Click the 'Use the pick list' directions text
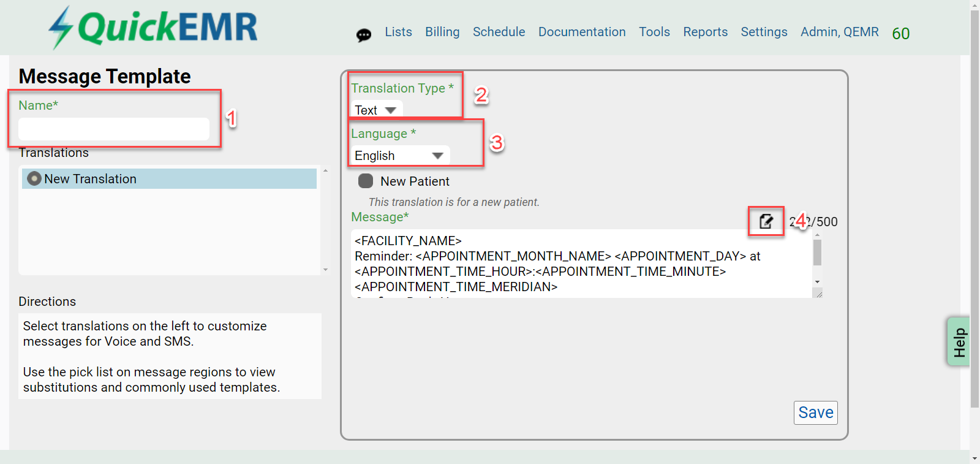 point(152,379)
